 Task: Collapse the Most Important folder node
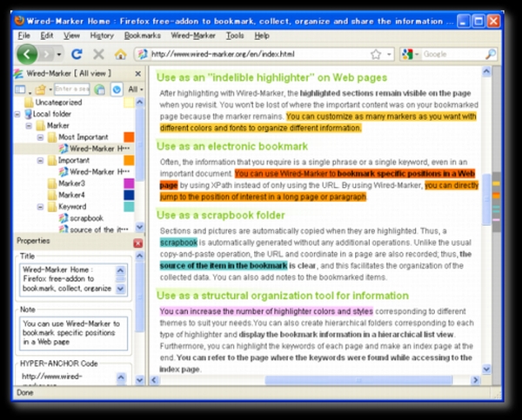[x=41, y=137]
